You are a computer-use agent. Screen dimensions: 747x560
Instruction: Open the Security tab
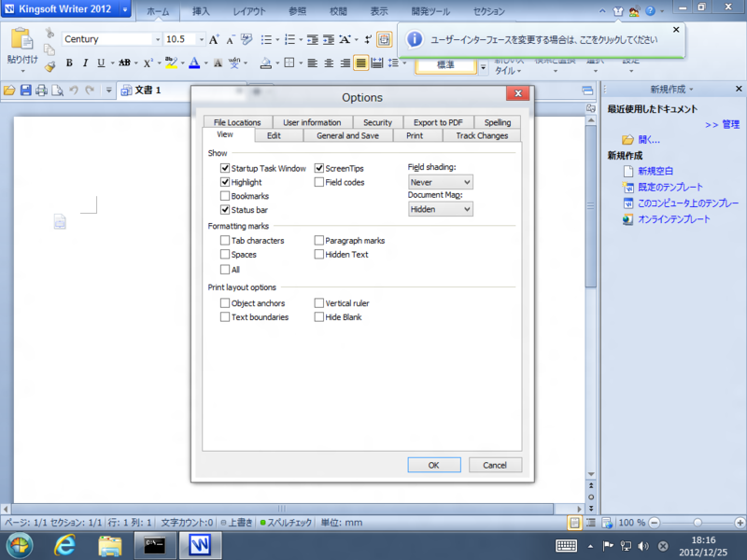pyautogui.click(x=377, y=122)
